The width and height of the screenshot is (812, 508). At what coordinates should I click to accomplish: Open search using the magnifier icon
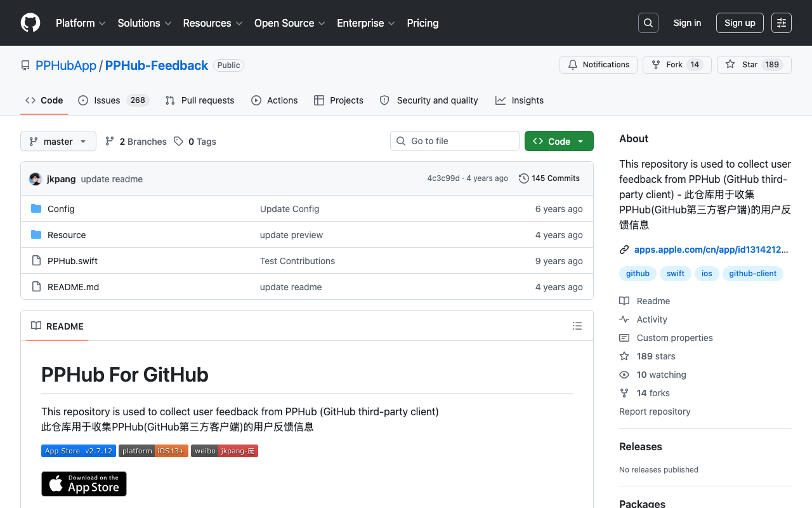coord(648,23)
